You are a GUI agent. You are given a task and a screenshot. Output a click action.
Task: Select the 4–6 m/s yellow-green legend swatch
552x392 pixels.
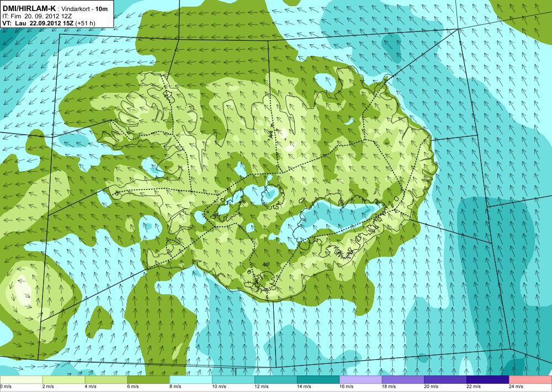tap(106, 380)
